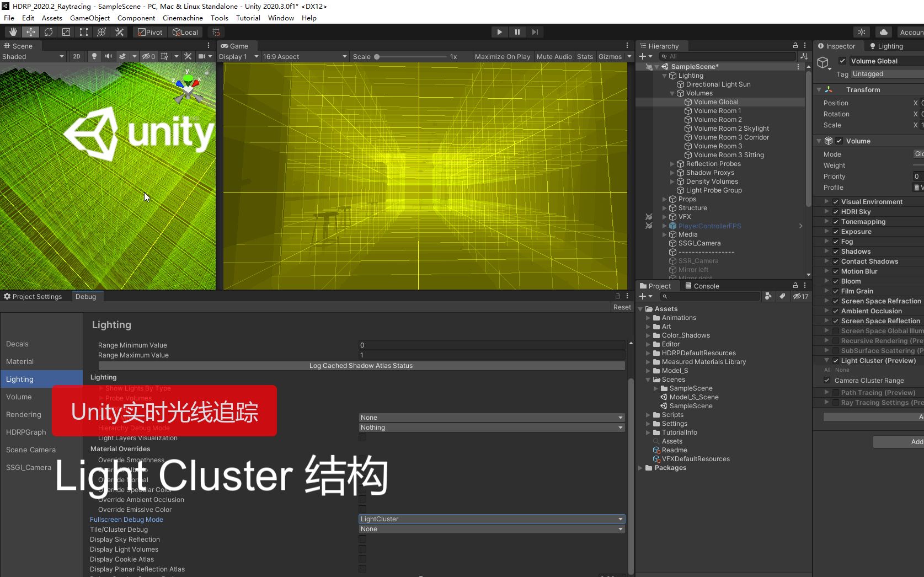924x577 pixels.
Task: Collapse Volumes group in Hierarchy
Action: (x=672, y=93)
